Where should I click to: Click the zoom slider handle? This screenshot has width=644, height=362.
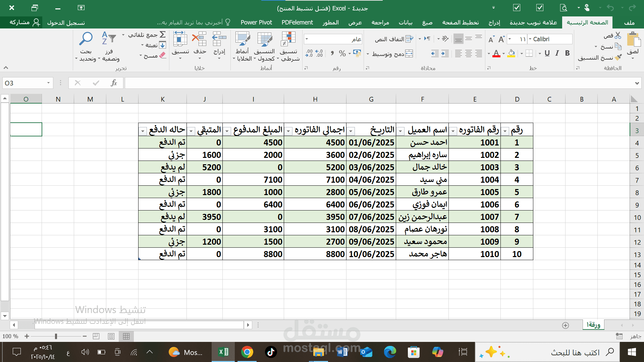click(x=56, y=336)
